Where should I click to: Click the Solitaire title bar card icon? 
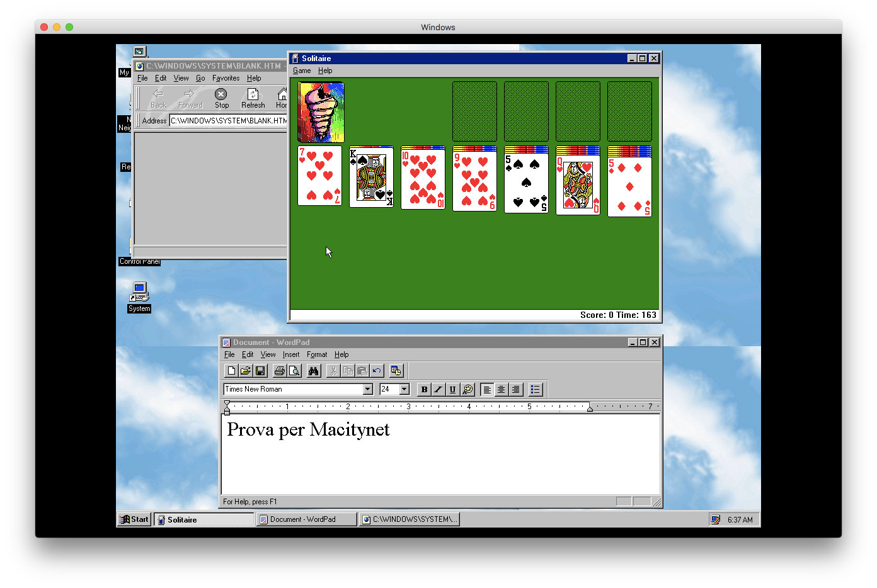(295, 59)
